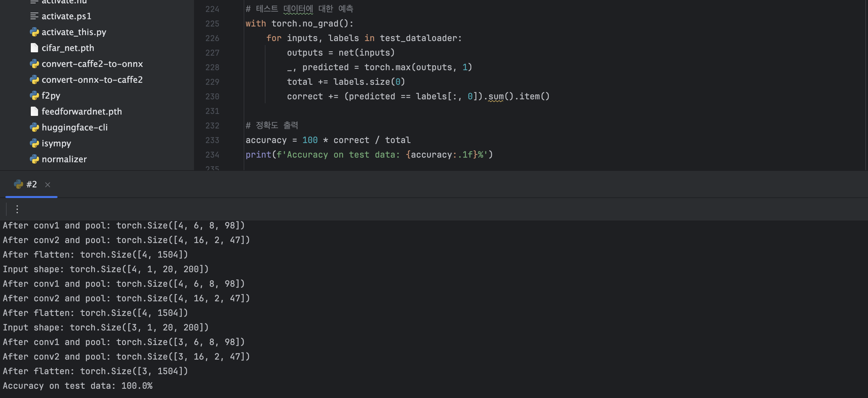Place cursor on torch.no_grad() line

(x=312, y=24)
